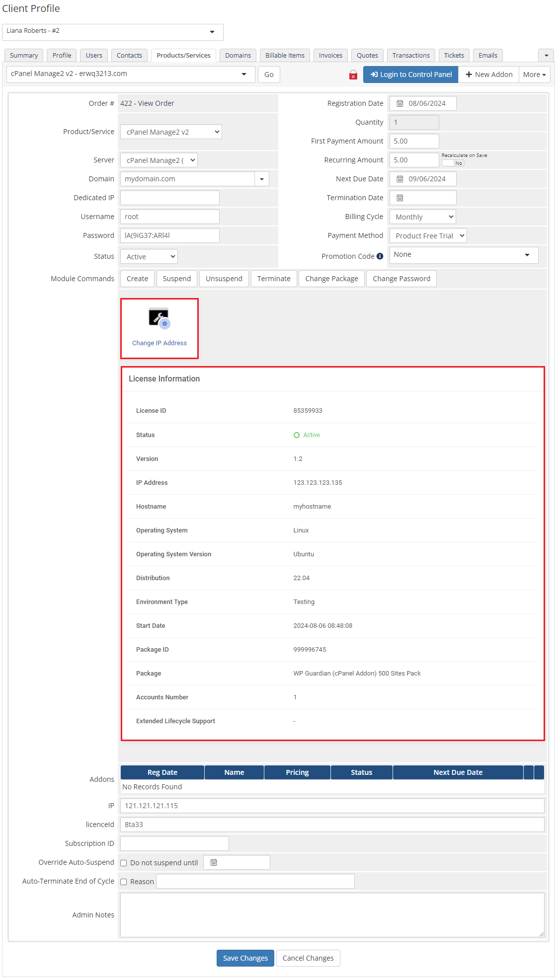557x980 pixels.
Task: Open the Status dropdown set to Active
Action: pos(149,257)
